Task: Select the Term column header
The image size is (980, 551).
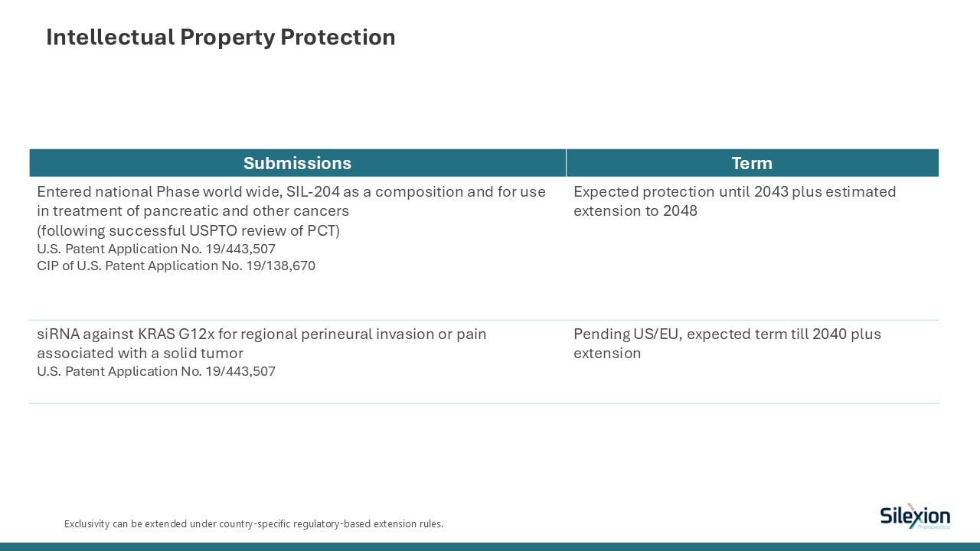Action: tap(752, 163)
